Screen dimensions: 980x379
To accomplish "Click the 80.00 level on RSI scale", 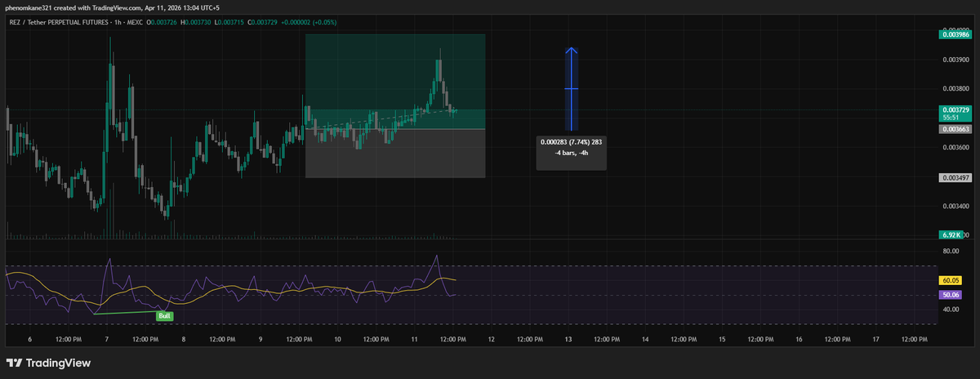I will pyautogui.click(x=950, y=252).
